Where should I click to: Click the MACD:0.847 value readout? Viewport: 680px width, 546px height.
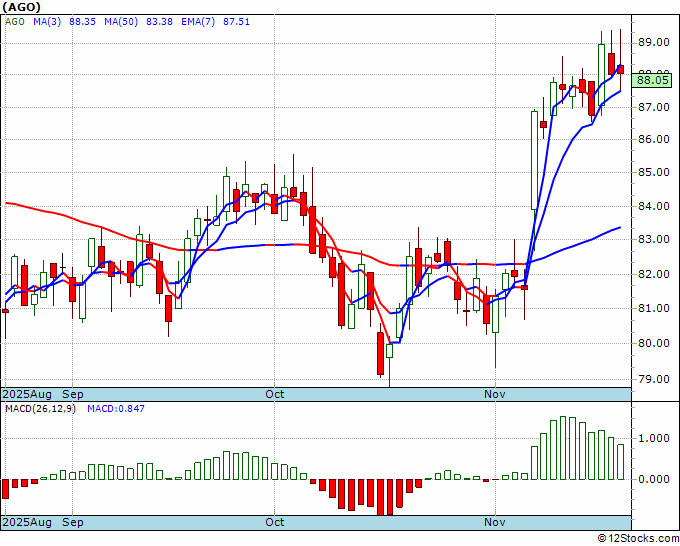[116, 409]
